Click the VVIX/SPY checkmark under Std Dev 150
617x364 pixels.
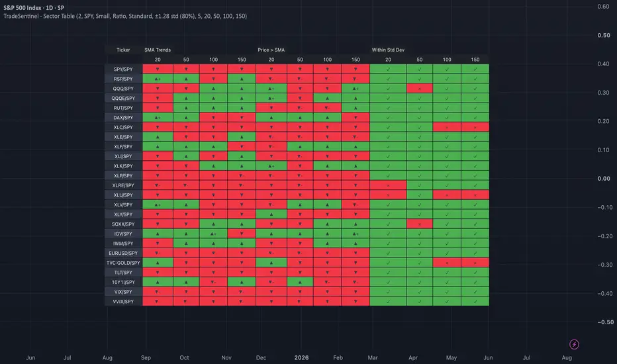(x=475, y=301)
